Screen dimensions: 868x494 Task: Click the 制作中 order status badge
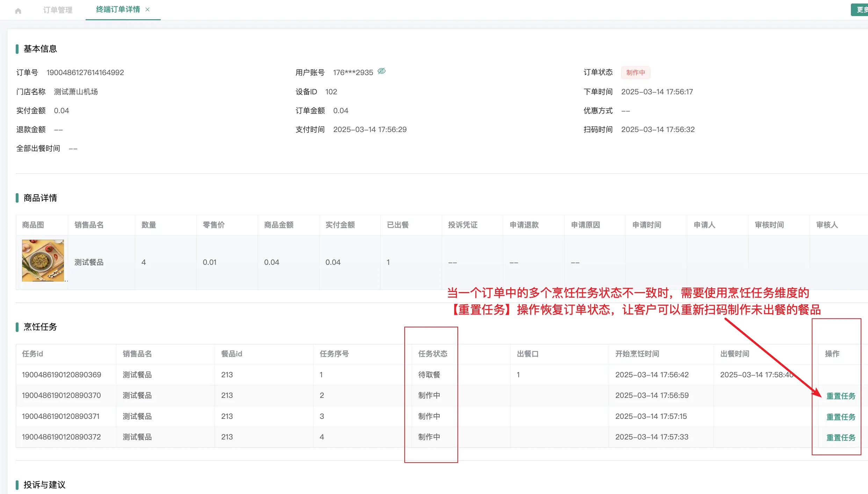[636, 73]
